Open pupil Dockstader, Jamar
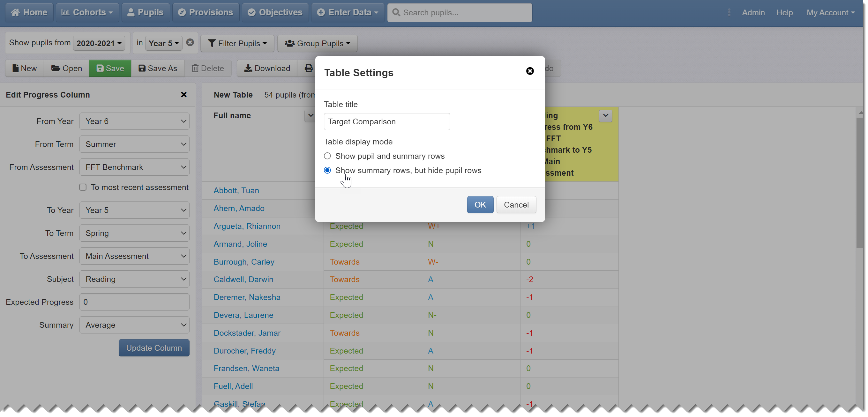Screen dimensions: 868x417 click(x=247, y=333)
